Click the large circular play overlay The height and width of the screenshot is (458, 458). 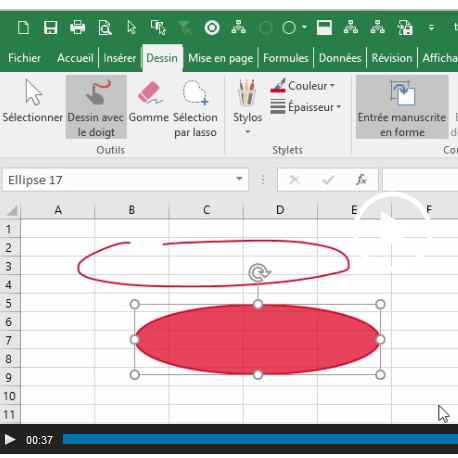coord(392,231)
